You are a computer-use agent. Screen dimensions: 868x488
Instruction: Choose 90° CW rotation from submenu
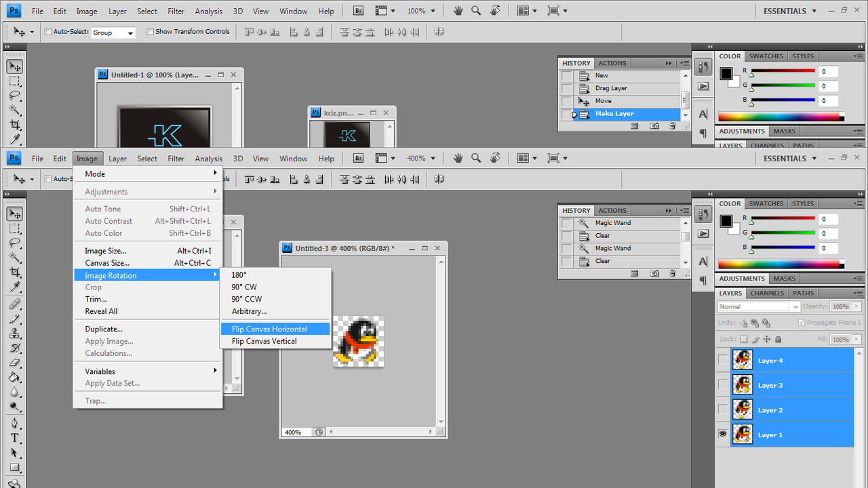tap(244, 287)
